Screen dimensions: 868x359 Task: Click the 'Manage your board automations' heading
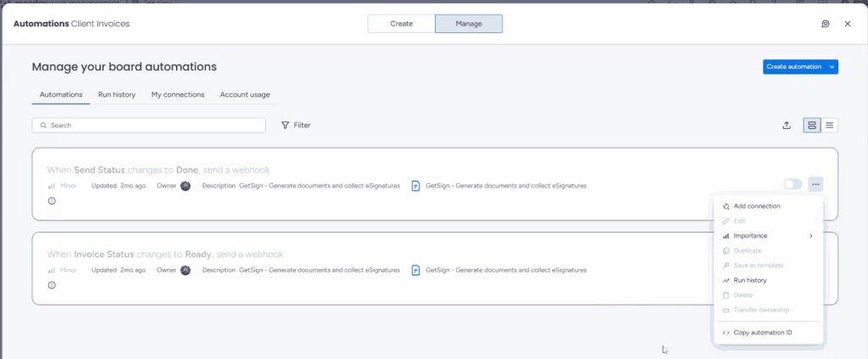point(124,67)
